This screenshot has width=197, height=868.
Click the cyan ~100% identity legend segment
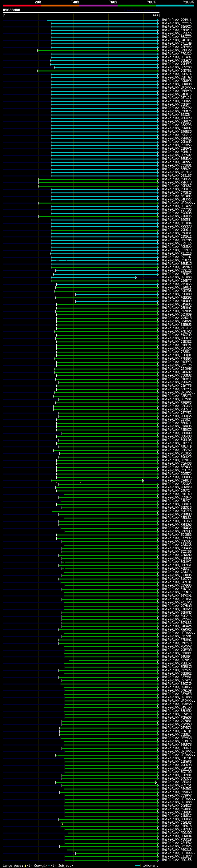point(175,6)
